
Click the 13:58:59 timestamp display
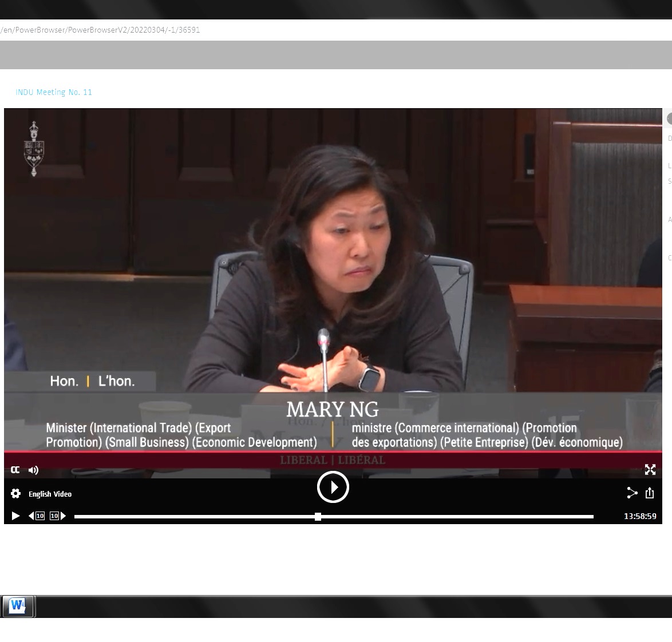pos(639,516)
